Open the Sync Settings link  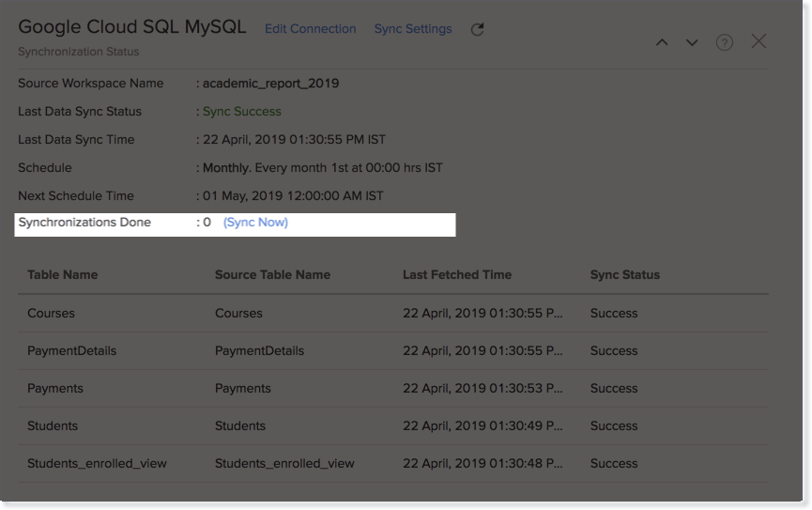[x=412, y=29]
